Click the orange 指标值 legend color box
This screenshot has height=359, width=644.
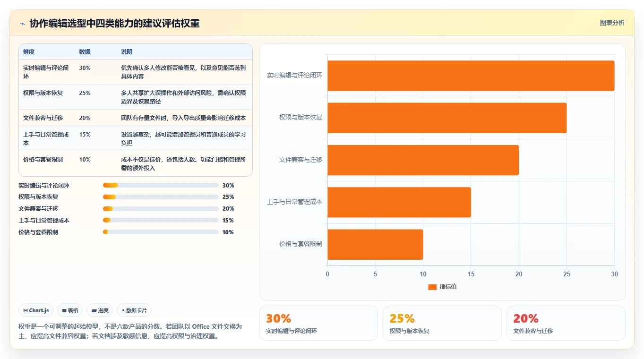tap(432, 287)
